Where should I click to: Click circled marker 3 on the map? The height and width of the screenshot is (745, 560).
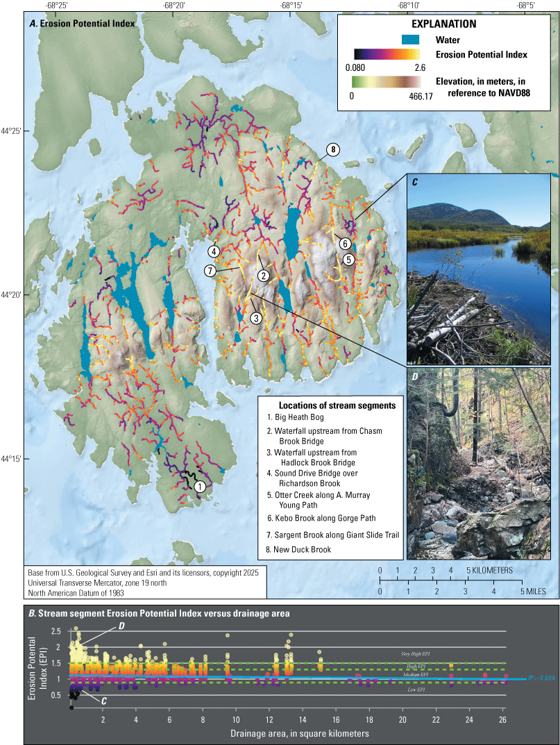click(256, 318)
